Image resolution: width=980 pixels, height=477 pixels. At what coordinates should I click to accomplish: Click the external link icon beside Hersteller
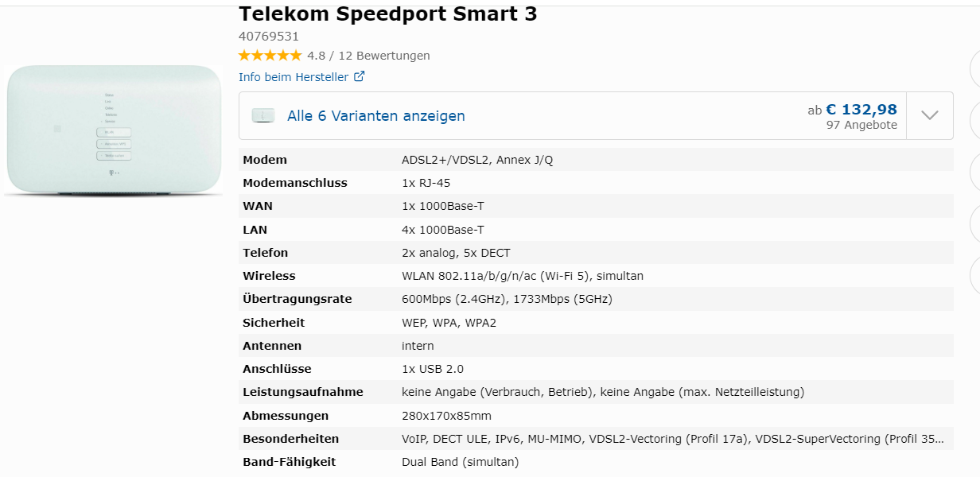tap(360, 77)
